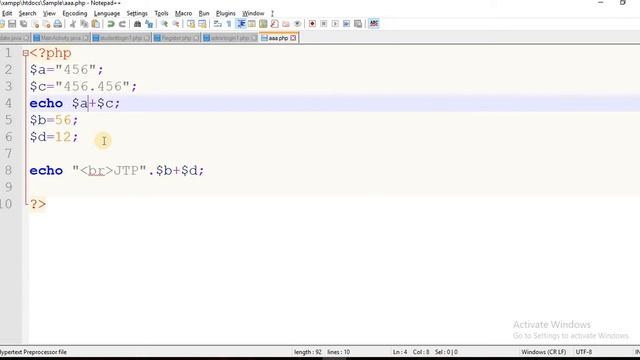Click the Zoom In icon
This screenshot has width=640, height=360.
[x=164, y=24]
